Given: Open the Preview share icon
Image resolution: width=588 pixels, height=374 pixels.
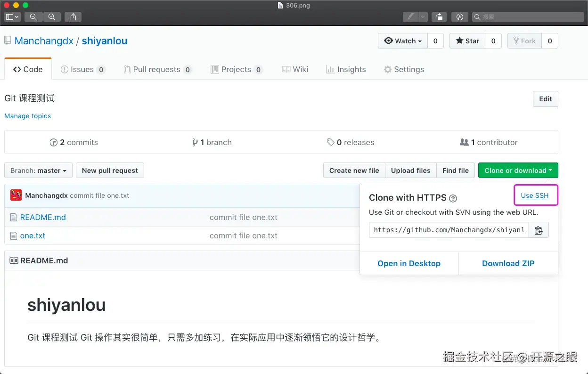Looking at the screenshot, I should pyautogui.click(x=73, y=17).
